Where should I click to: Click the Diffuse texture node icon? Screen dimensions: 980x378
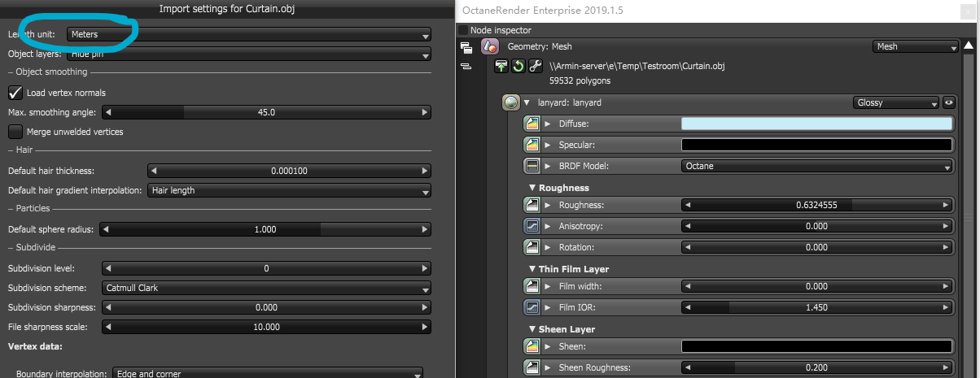pos(533,124)
